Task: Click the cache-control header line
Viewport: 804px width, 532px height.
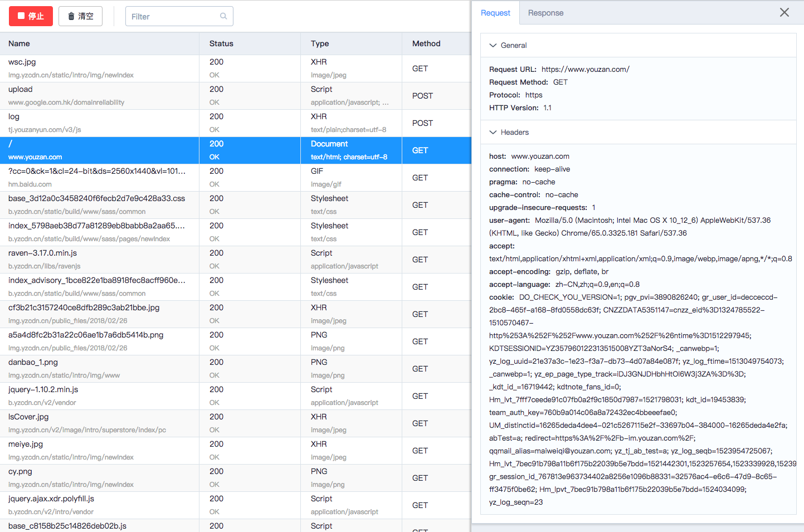Action: (534, 194)
